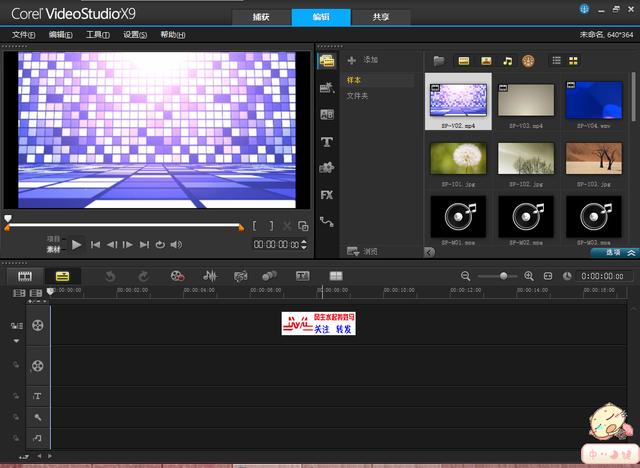
Task: Toggle repeat playback in preview
Action: (x=160, y=244)
